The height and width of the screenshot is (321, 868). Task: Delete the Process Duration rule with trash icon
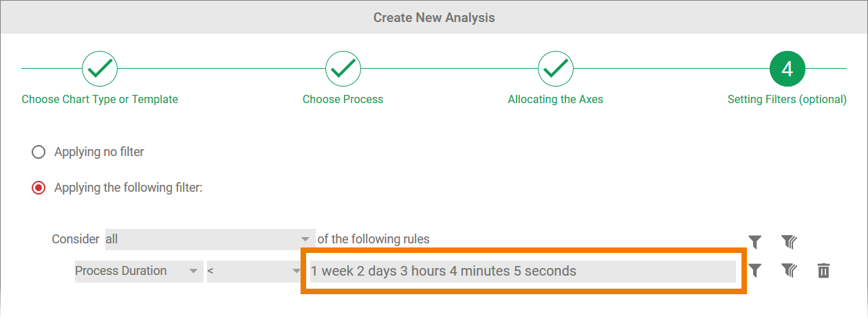[823, 271]
